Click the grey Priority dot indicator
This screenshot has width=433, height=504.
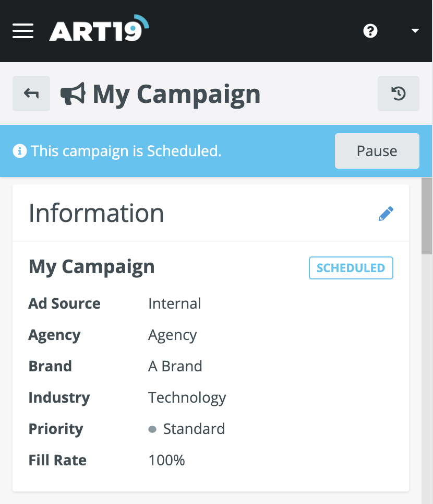coord(152,429)
